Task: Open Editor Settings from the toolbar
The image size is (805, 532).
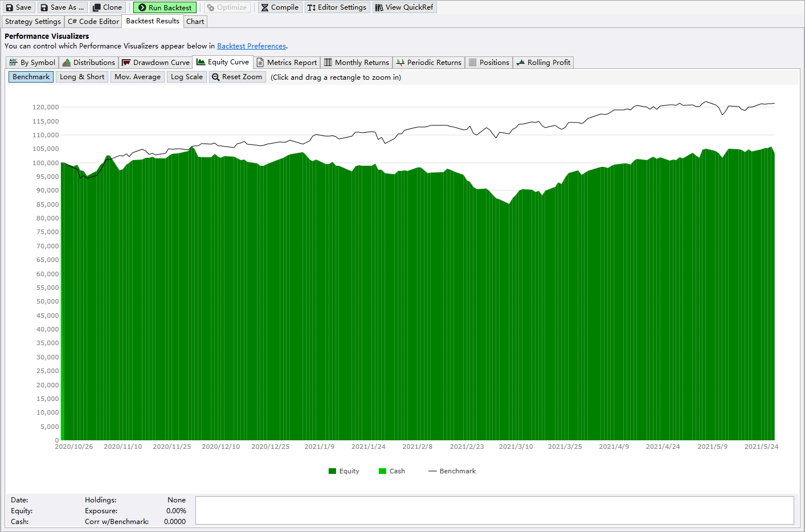Action: pyautogui.click(x=337, y=7)
